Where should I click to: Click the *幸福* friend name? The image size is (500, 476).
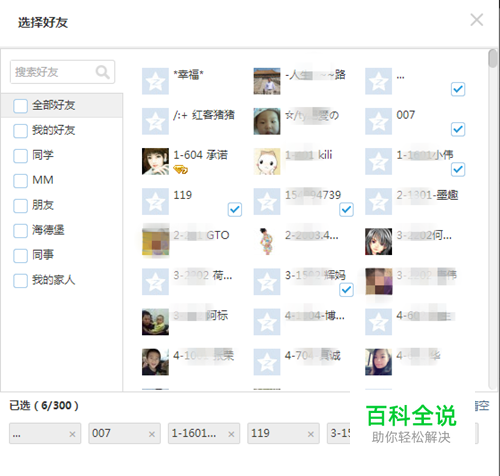click(189, 74)
